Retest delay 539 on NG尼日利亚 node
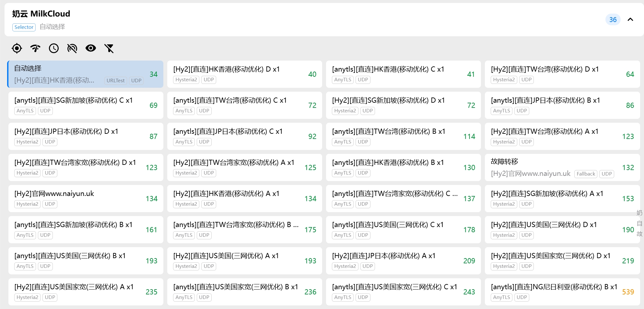644x309 pixels. [x=628, y=292]
